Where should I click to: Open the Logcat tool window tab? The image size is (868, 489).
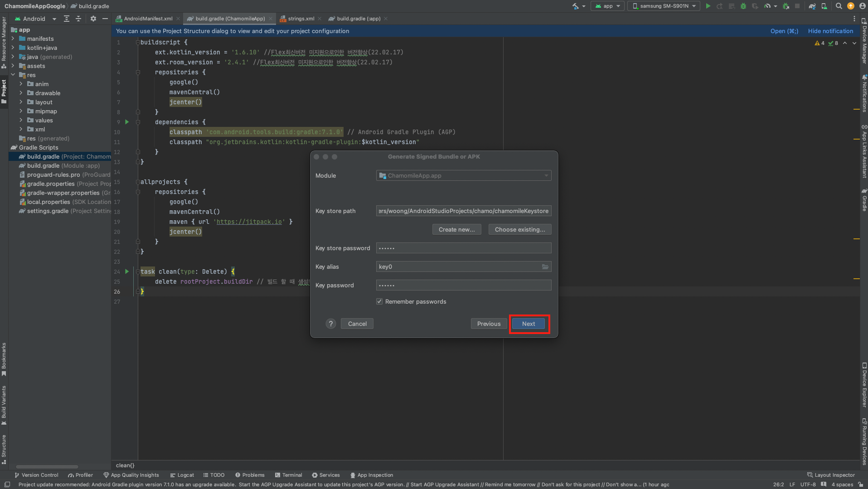click(182, 475)
